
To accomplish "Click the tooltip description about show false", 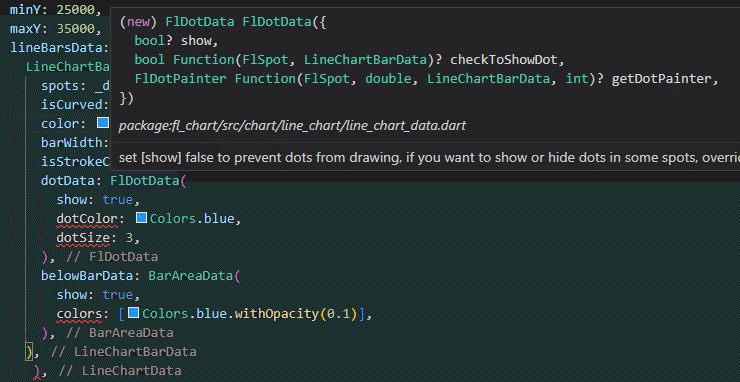I will [429, 158].
